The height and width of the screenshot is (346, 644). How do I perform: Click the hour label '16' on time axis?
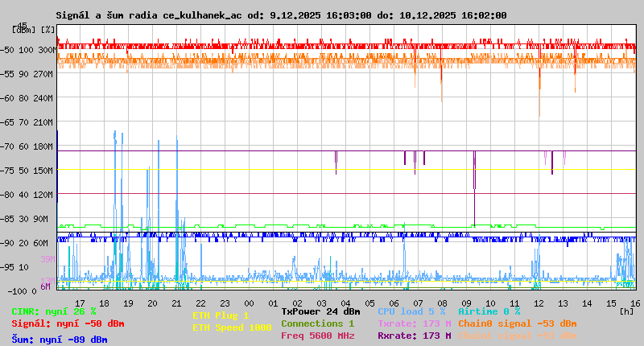point(635,303)
